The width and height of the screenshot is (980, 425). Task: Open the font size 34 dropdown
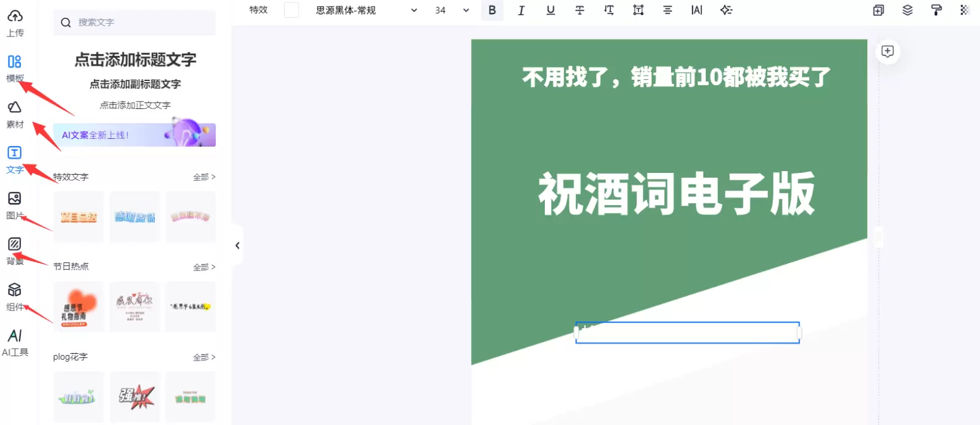point(452,10)
